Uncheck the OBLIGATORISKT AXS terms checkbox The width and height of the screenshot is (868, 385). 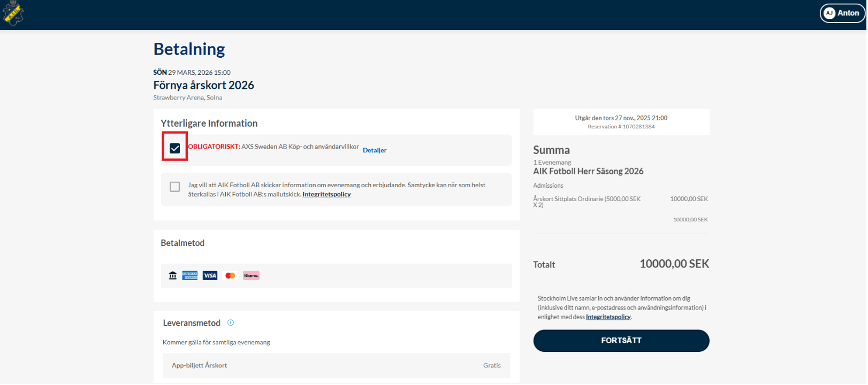tap(175, 149)
